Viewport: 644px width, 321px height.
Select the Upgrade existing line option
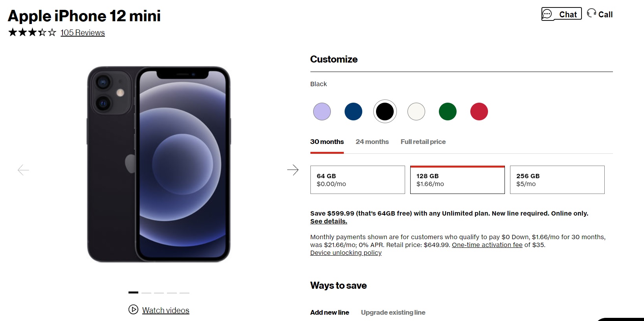click(x=393, y=312)
